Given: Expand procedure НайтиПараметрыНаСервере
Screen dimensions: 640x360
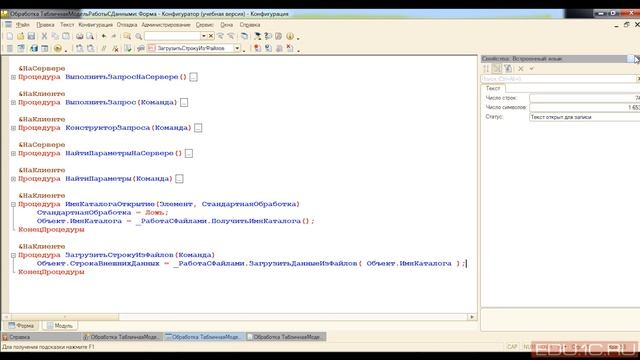Looking at the screenshot, I should point(13,153).
